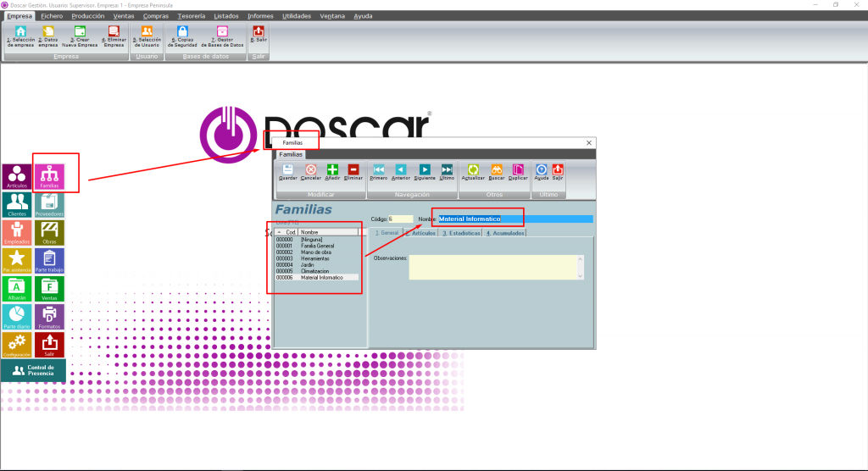Switch to the Artículos tab in Familias
Screen dimensions: 868x471
[420, 233]
